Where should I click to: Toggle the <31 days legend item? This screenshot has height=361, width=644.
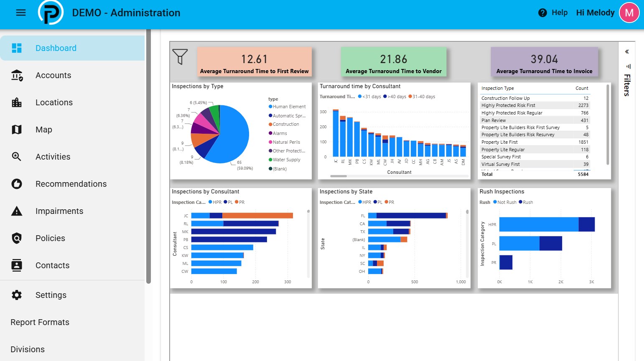click(x=369, y=97)
